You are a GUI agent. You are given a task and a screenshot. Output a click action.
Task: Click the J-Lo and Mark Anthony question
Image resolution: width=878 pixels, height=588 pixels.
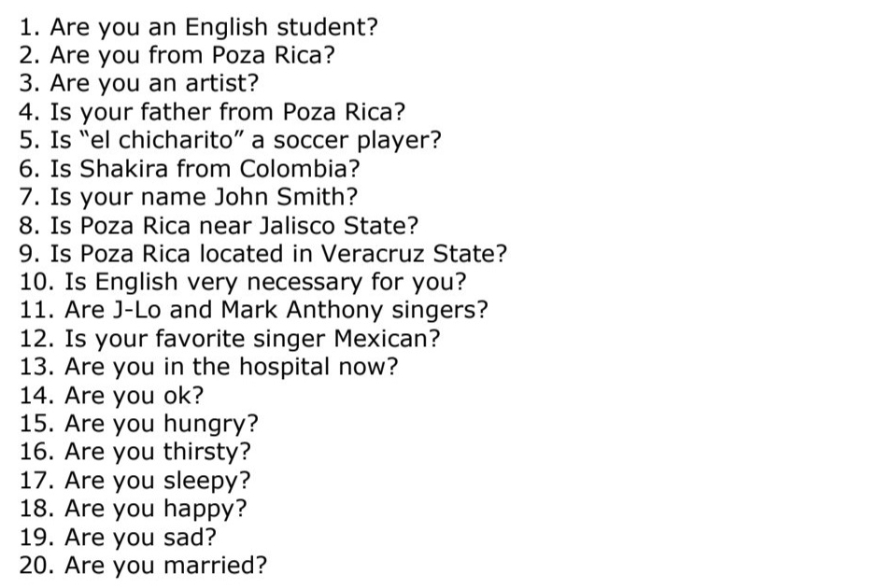(253, 310)
